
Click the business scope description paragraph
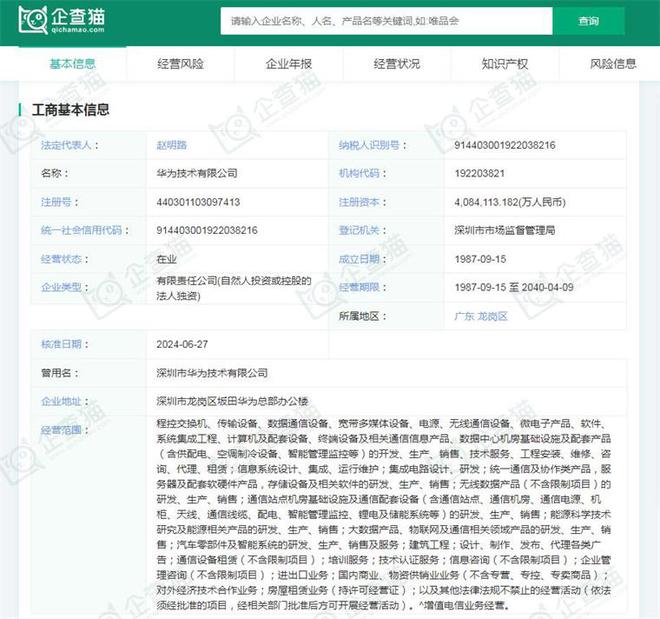click(x=383, y=514)
